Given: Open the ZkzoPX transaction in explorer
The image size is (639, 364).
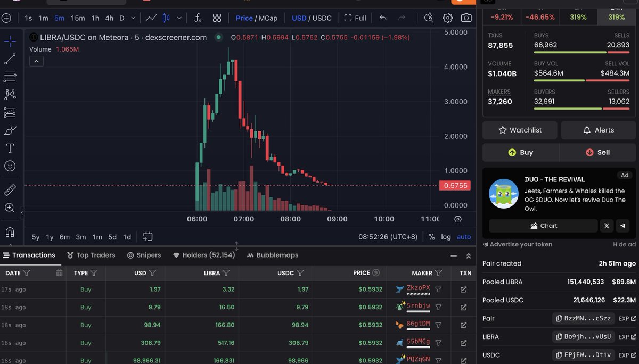Looking at the screenshot, I should (463, 289).
